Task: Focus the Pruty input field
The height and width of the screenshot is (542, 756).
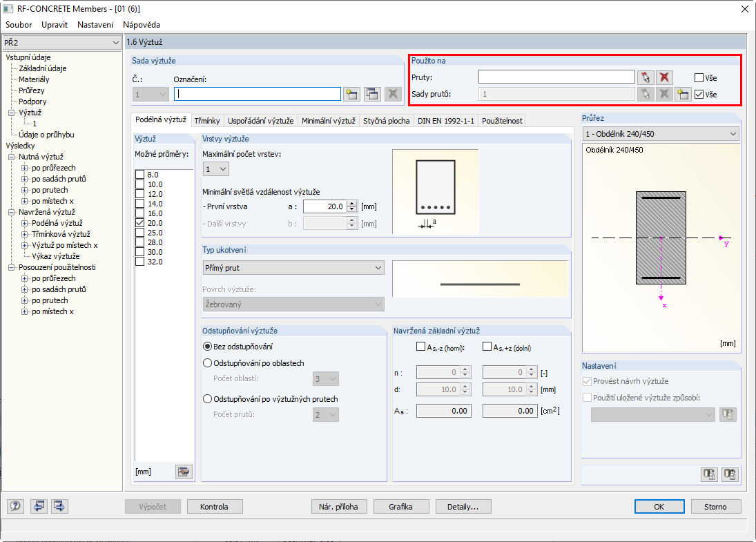Action: pos(556,77)
